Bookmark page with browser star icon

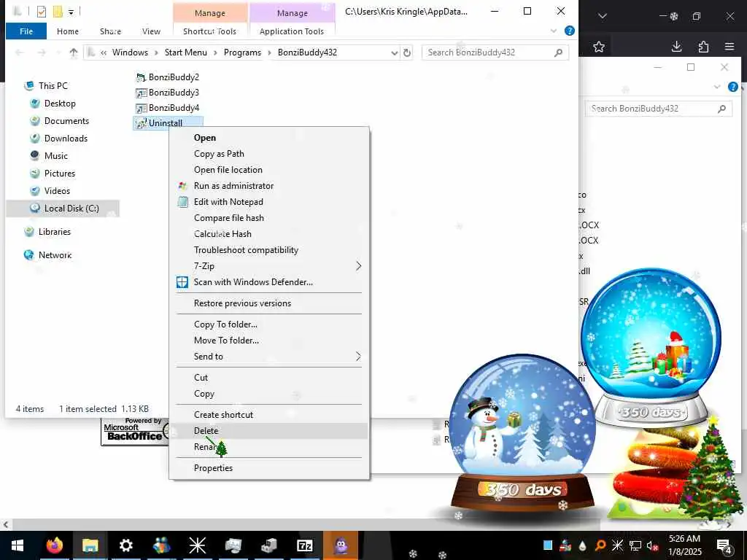pos(599,47)
